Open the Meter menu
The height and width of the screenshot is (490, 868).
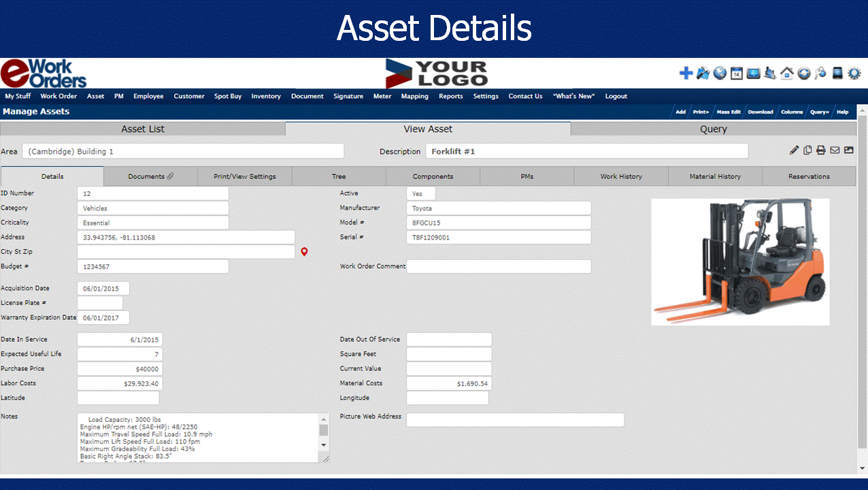click(382, 96)
